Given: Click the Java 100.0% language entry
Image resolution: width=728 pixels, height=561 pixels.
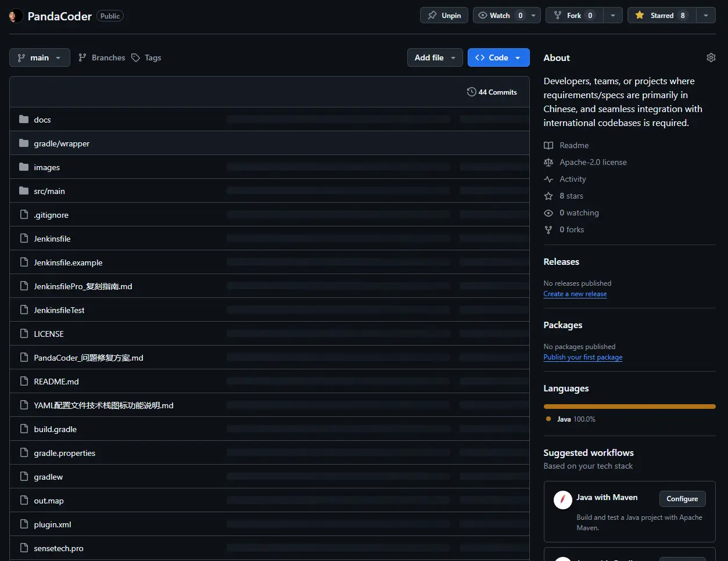Looking at the screenshot, I should (x=571, y=419).
